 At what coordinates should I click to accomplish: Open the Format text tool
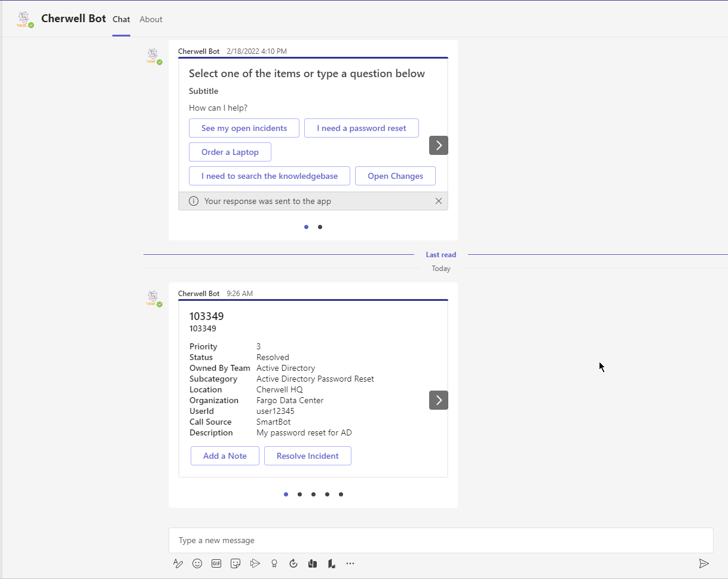pyautogui.click(x=178, y=563)
